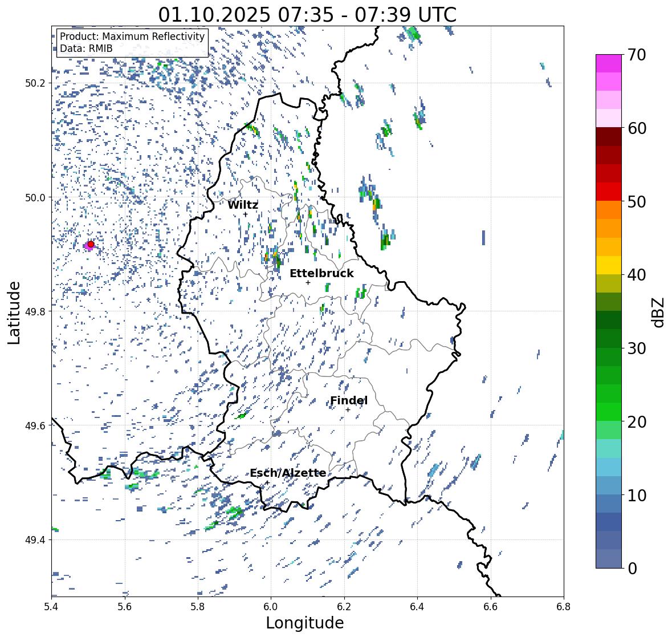The width and height of the screenshot is (672, 637).
Task: Click the 49.4 latitude tick label
Action: pyautogui.click(x=35, y=540)
